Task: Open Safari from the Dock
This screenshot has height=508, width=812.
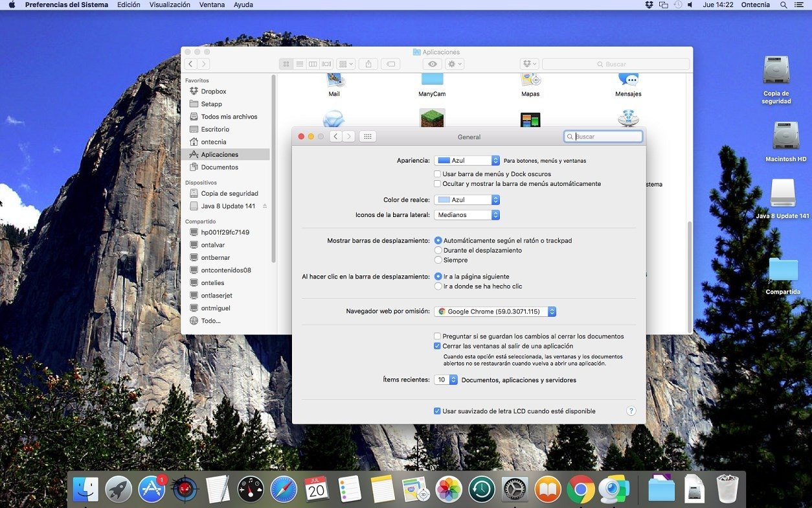Action: coord(284,489)
